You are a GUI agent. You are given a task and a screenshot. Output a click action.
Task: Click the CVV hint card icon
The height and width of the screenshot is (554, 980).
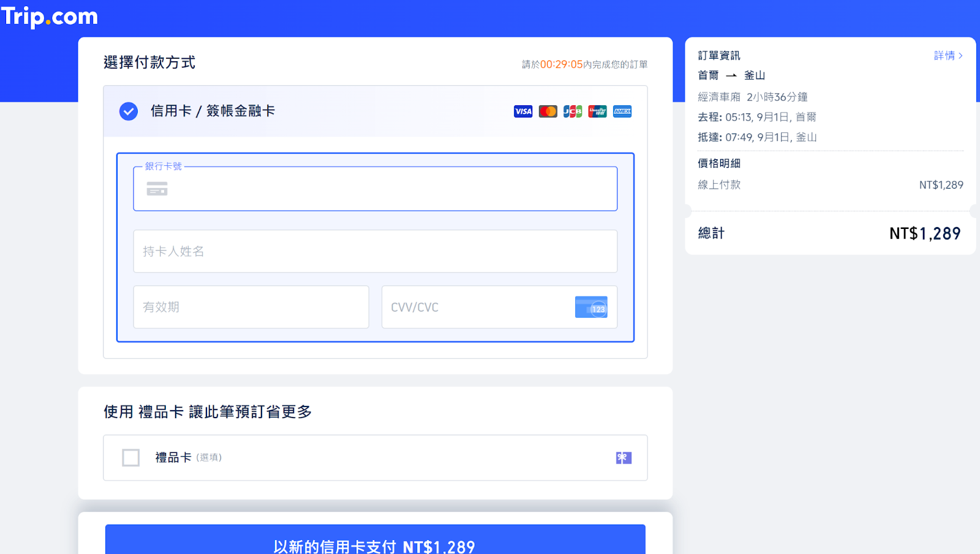(x=591, y=307)
